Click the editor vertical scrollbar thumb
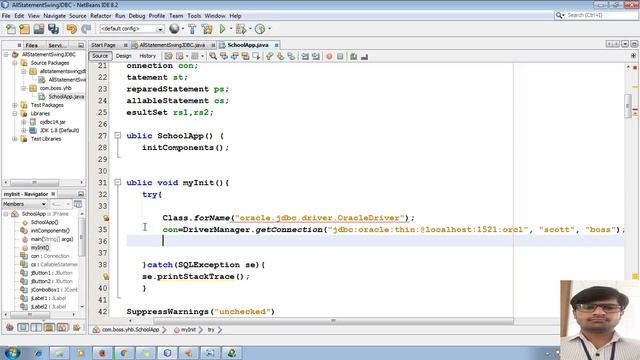This screenshot has width=640, height=360. (x=628, y=106)
